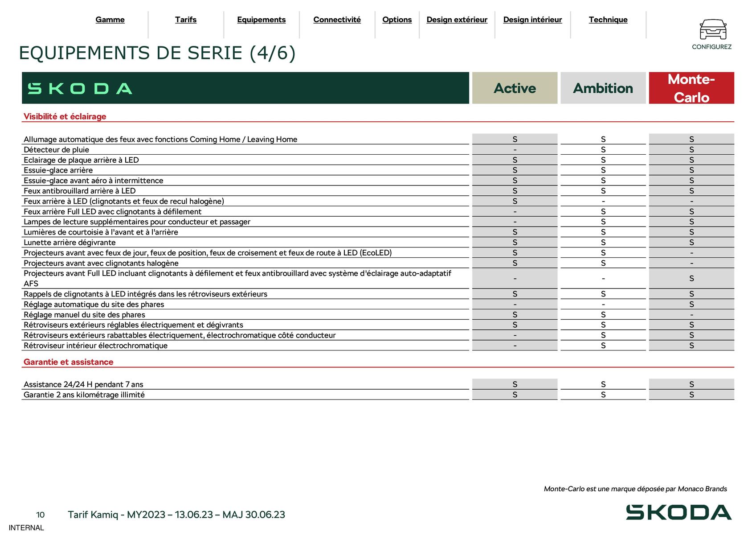Click Ambition cell for Réglage automatique des phares

pos(603,304)
